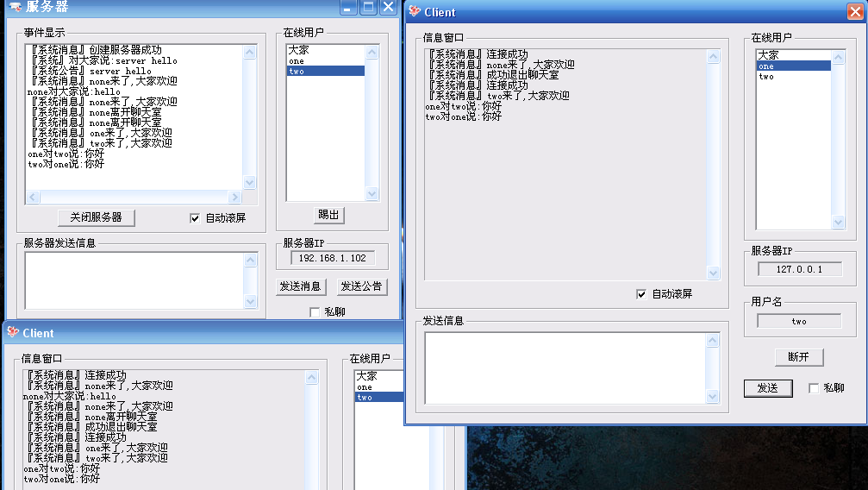Click the front Client window's title icon
The width and height of the screenshot is (868, 490).
415,12
